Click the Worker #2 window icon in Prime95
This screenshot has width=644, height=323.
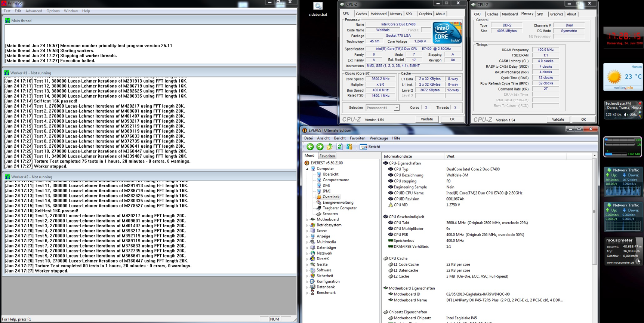[x=7, y=177]
